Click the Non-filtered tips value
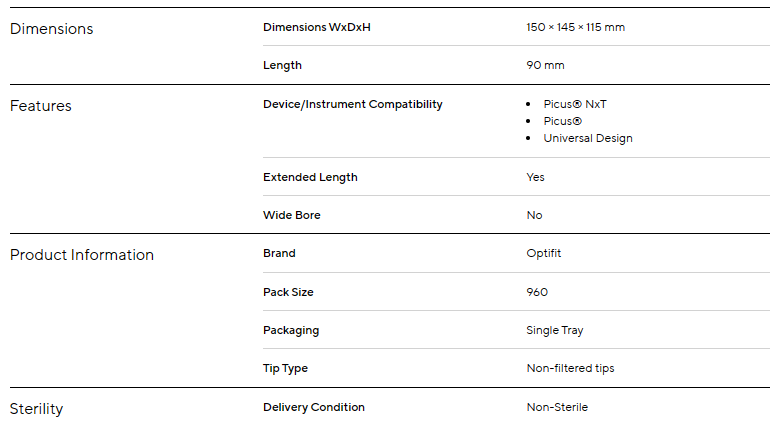Image resolution: width=776 pixels, height=427 pixels. [570, 368]
